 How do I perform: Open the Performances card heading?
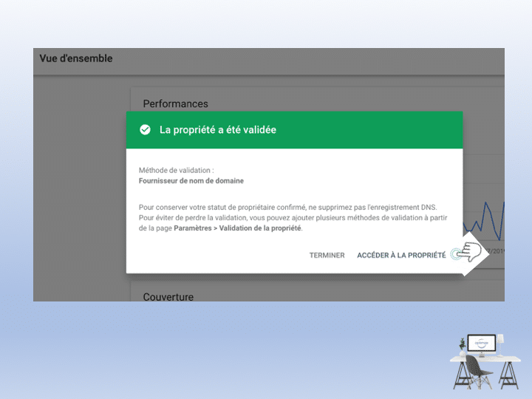point(175,104)
